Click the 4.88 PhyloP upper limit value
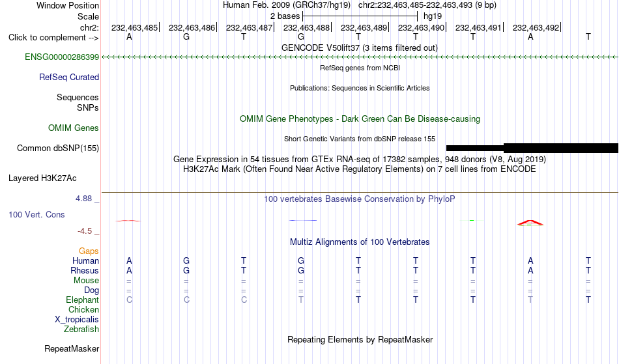 tap(83, 199)
